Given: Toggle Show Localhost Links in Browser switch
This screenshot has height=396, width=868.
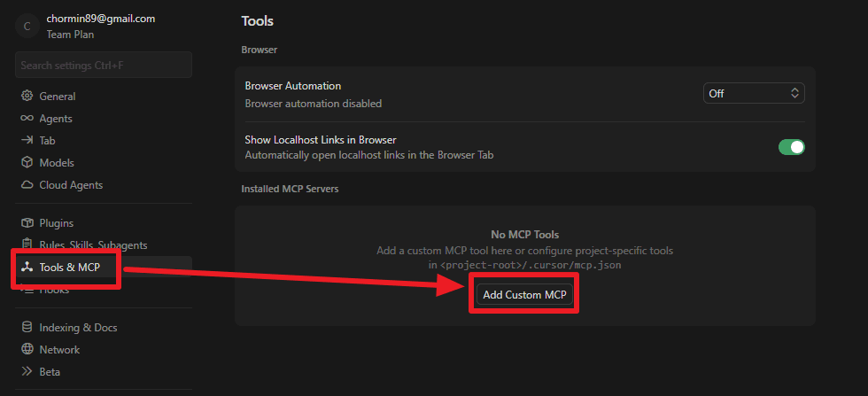Looking at the screenshot, I should [791, 147].
